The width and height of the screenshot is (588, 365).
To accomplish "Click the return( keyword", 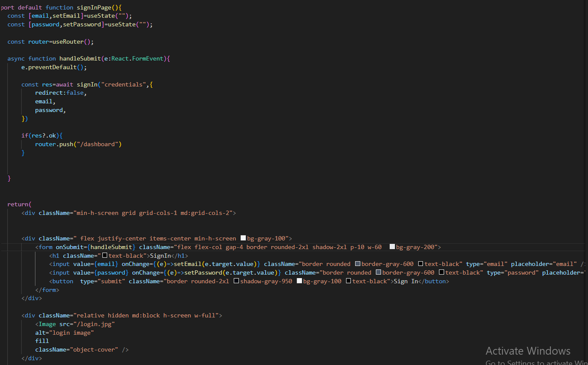I will 20,204.
